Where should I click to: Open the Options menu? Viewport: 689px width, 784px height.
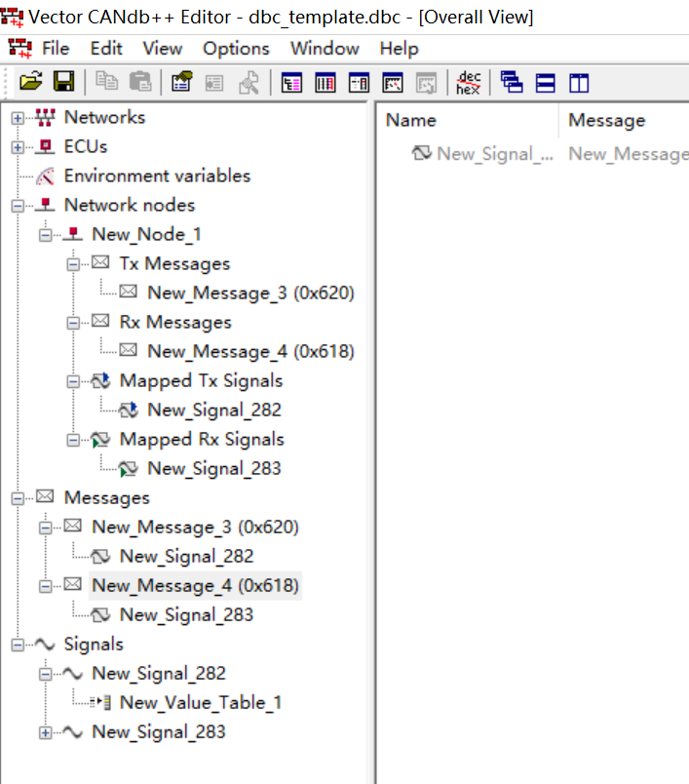coord(236,49)
